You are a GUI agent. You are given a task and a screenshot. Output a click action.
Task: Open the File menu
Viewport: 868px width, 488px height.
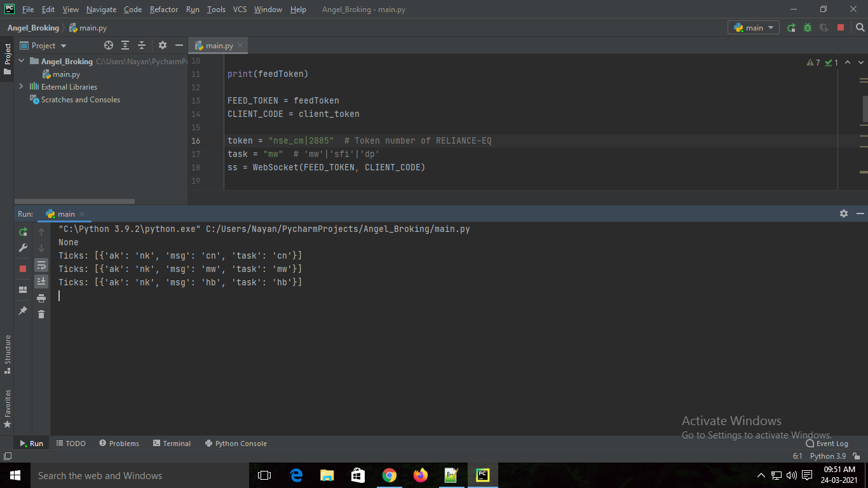coord(28,10)
